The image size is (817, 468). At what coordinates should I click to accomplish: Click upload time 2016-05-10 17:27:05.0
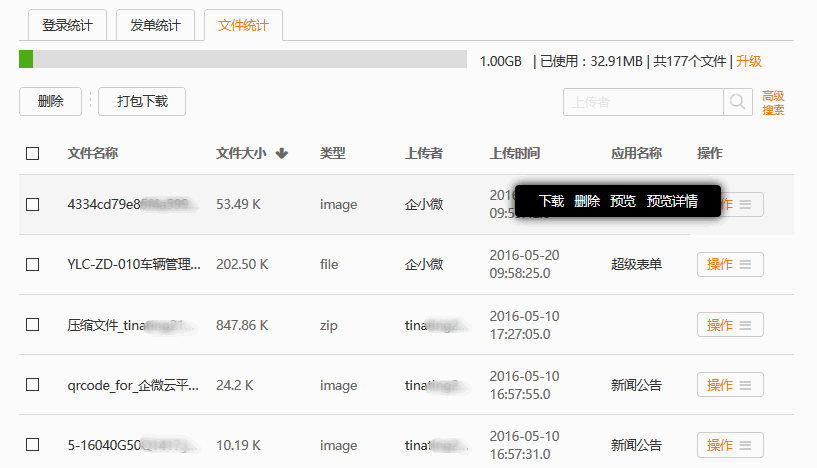524,325
